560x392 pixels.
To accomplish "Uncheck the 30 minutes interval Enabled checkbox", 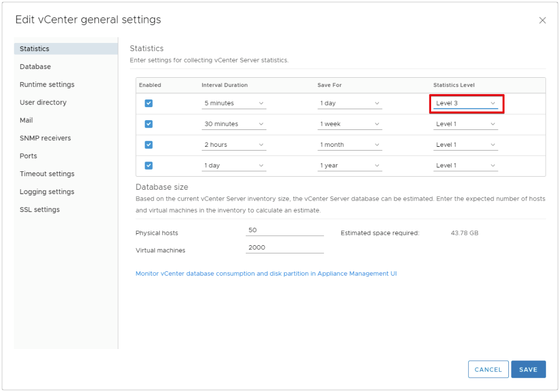I will tap(148, 124).
